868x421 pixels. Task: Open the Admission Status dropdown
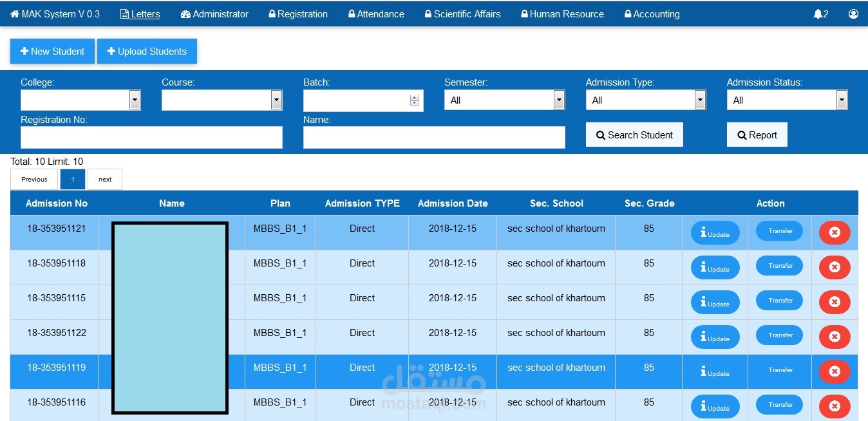pyautogui.click(x=787, y=100)
